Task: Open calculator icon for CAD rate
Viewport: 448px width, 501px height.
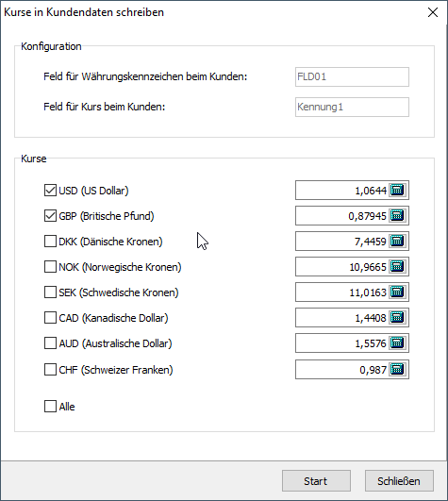Action: (x=398, y=318)
